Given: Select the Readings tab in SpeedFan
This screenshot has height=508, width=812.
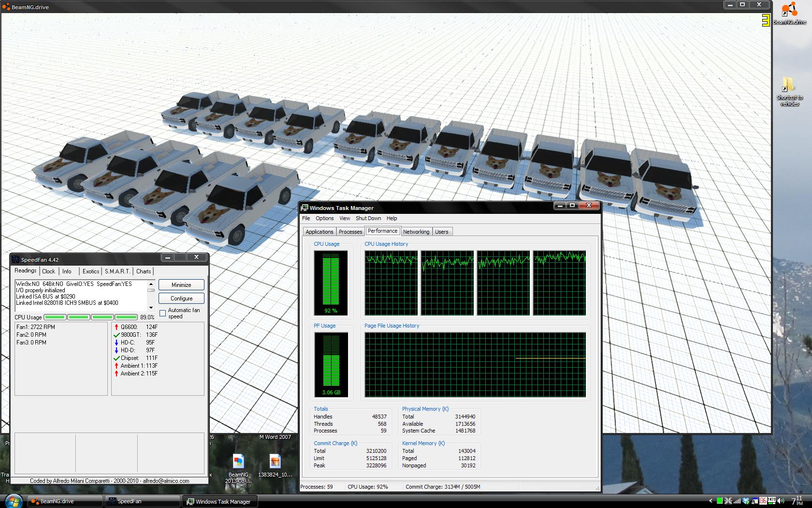Looking at the screenshot, I should pos(26,270).
